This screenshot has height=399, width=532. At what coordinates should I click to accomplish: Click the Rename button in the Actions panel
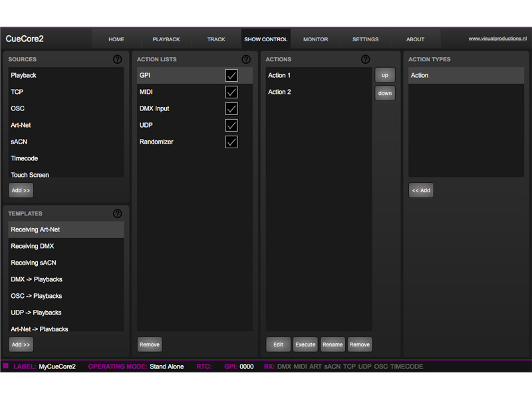tap(332, 344)
